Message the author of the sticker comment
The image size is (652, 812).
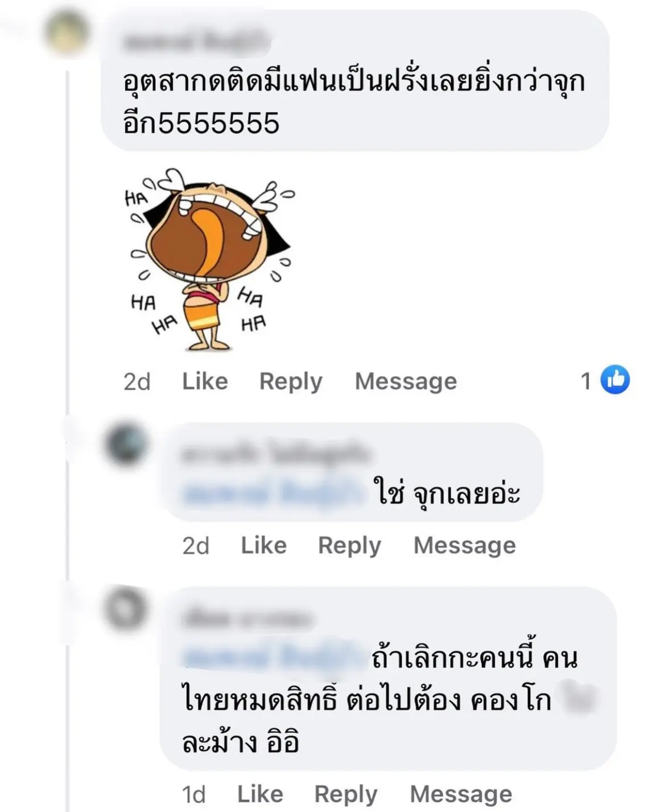[x=406, y=382]
